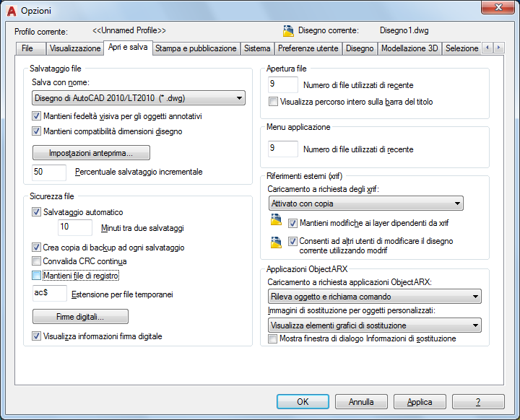Click the <<Unnamed Profile>> text
The height and width of the screenshot is (420, 520).
pyautogui.click(x=129, y=30)
